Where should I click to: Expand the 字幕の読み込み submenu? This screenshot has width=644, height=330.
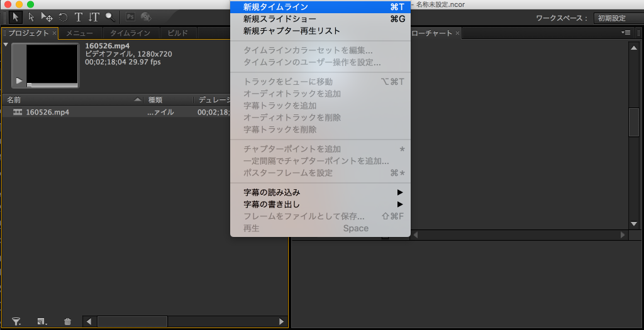321,192
